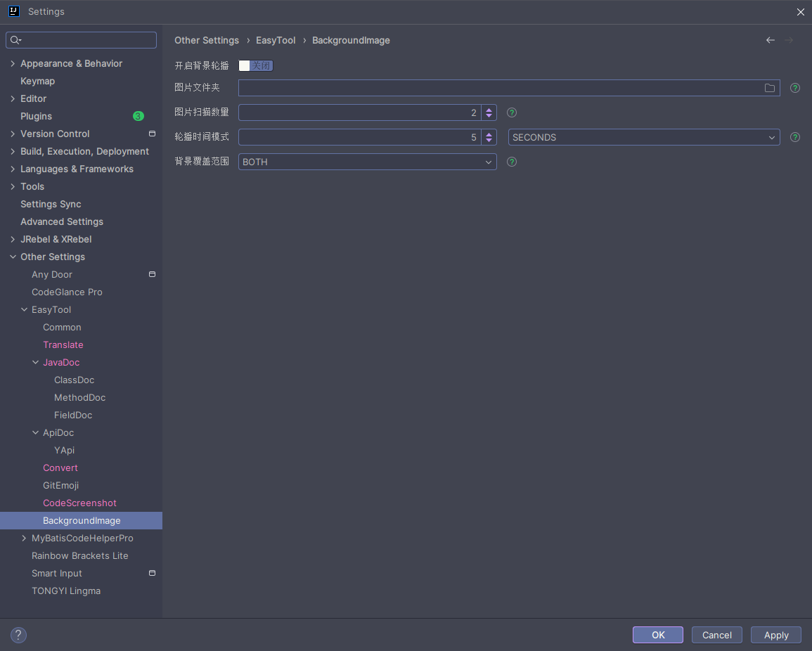
Task: Click project-level icon next to Smart Input
Action: point(153,573)
